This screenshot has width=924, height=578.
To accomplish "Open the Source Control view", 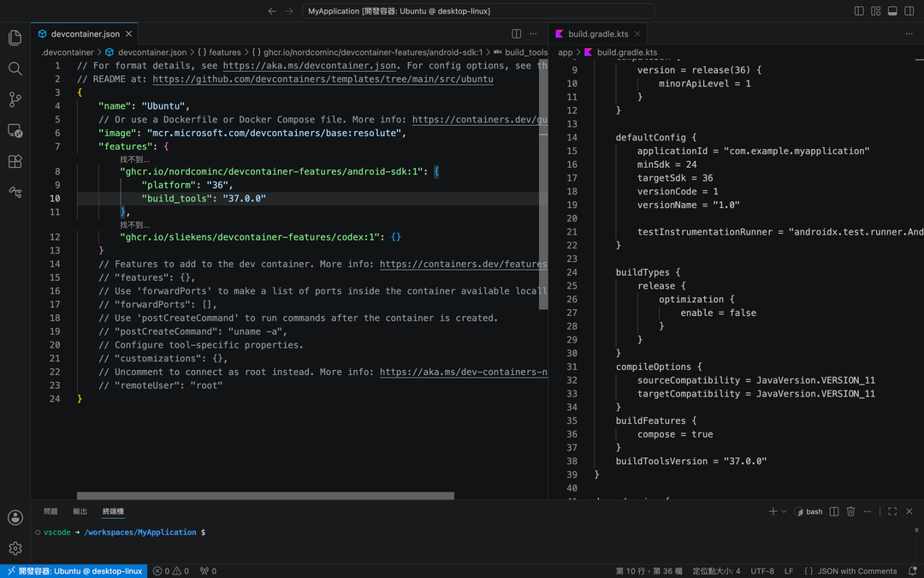I will coord(15,99).
